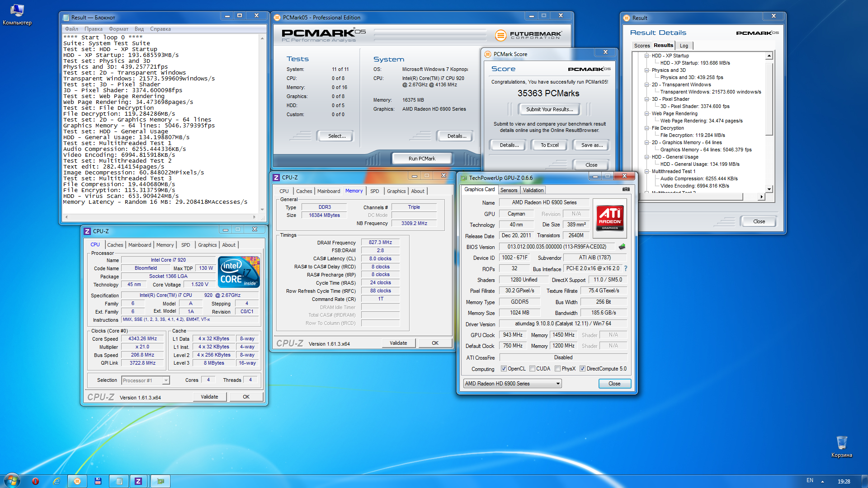Screen dimensions: 868x488
Task: Open the Windows Start menu orb
Action: coord(12,480)
